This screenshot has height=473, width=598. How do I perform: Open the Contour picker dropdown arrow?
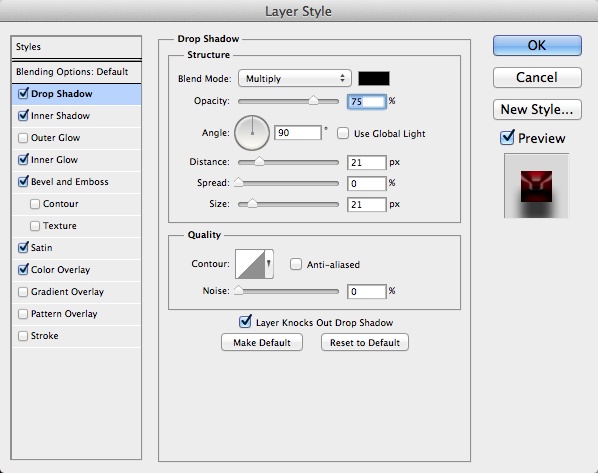point(269,264)
